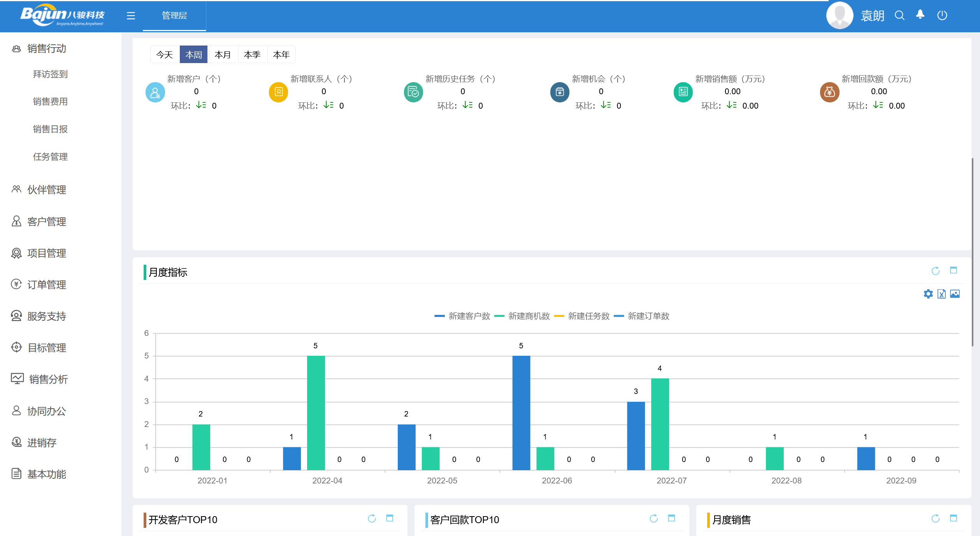
Task: Select the 本月 time period tab
Action: coord(223,54)
